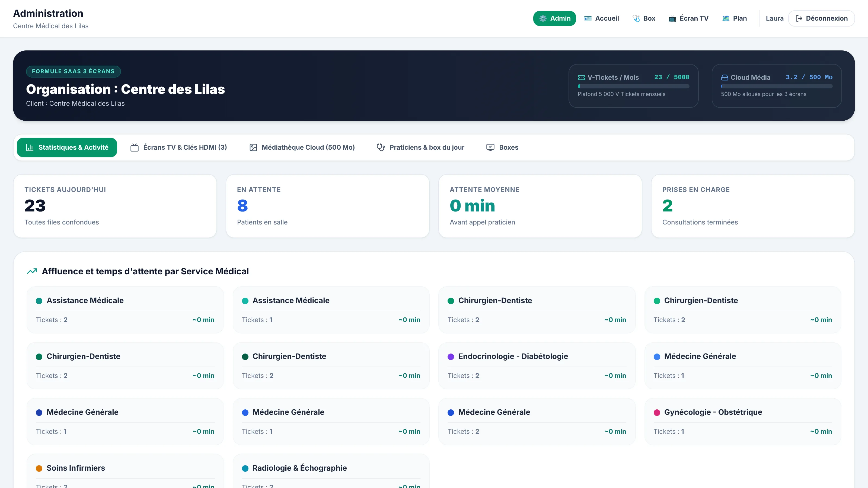Click the Accueil card icon
Screen dimensions: 868x488
click(x=588, y=18)
